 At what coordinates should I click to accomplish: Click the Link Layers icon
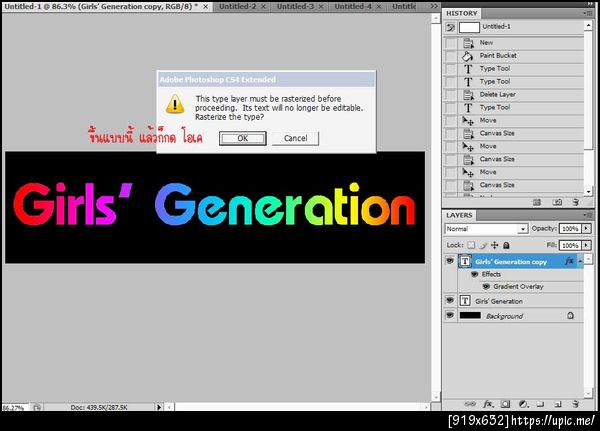470,404
